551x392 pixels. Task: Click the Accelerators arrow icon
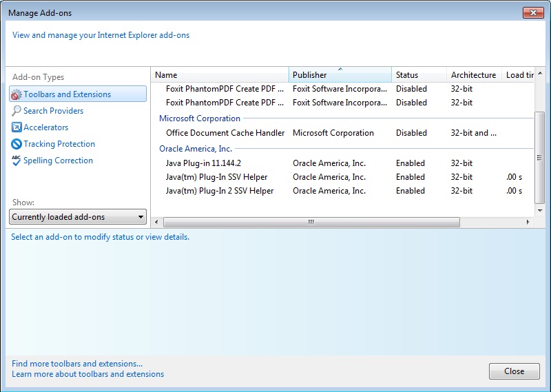(x=17, y=127)
